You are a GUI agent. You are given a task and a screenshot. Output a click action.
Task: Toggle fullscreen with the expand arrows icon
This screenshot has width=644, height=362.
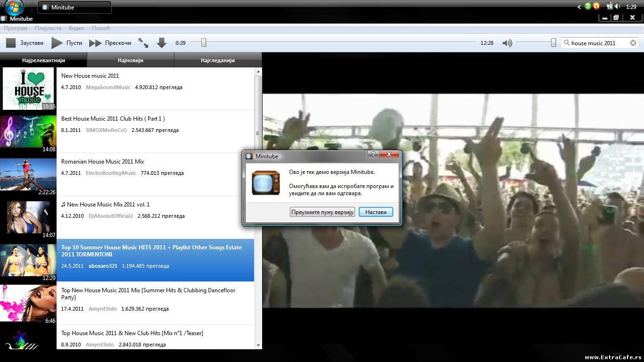[x=143, y=43]
